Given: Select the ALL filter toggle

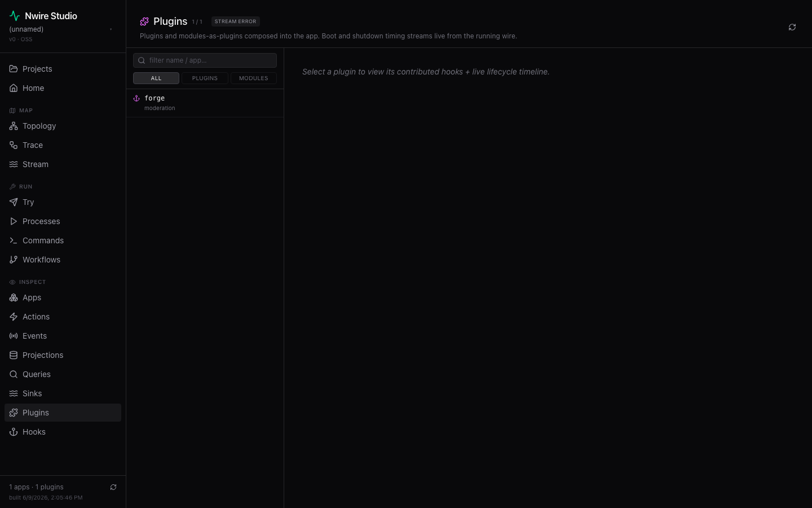Looking at the screenshot, I should tap(156, 78).
